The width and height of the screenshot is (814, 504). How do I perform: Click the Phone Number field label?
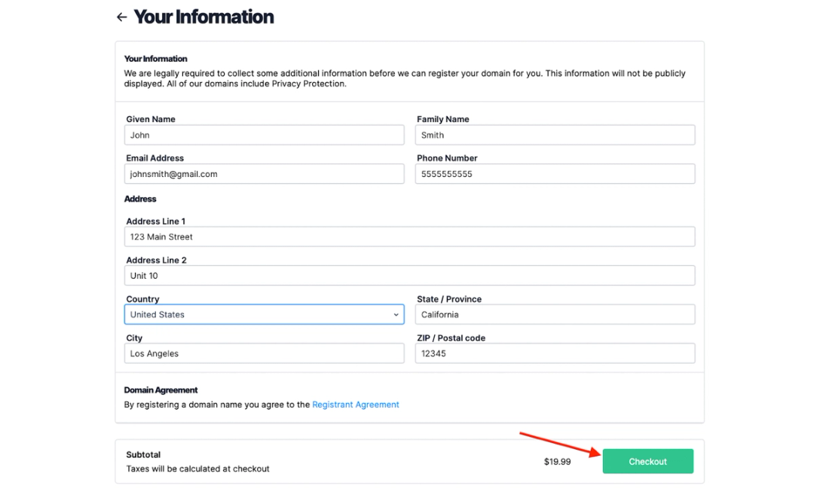click(x=447, y=157)
